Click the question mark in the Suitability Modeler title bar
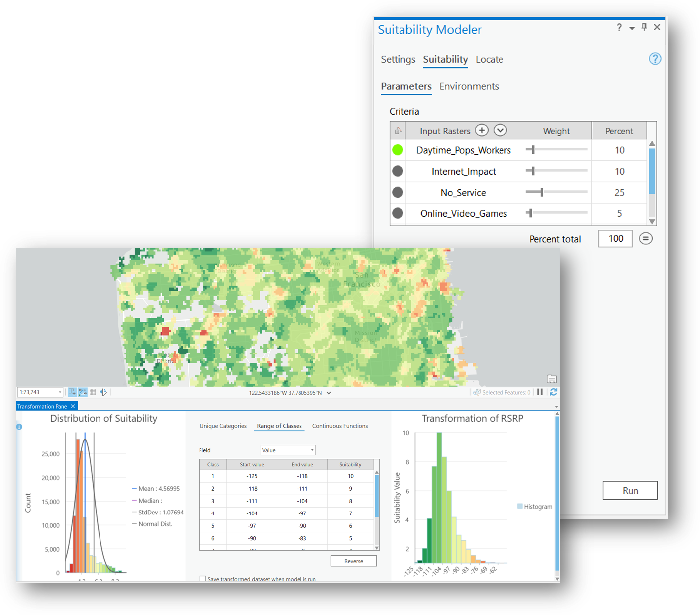The width and height of the screenshot is (700, 615). pyautogui.click(x=619, y=27)
